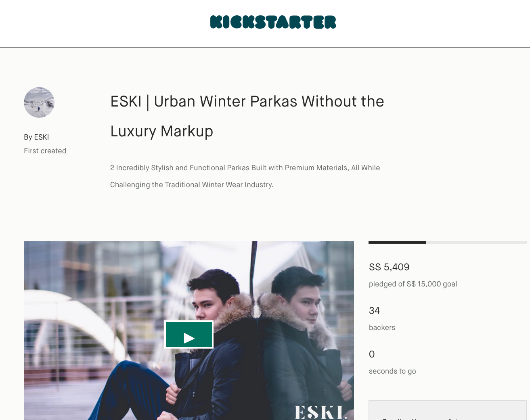Click the First created label
Screen dimensions: 530x420
point(45,151)
